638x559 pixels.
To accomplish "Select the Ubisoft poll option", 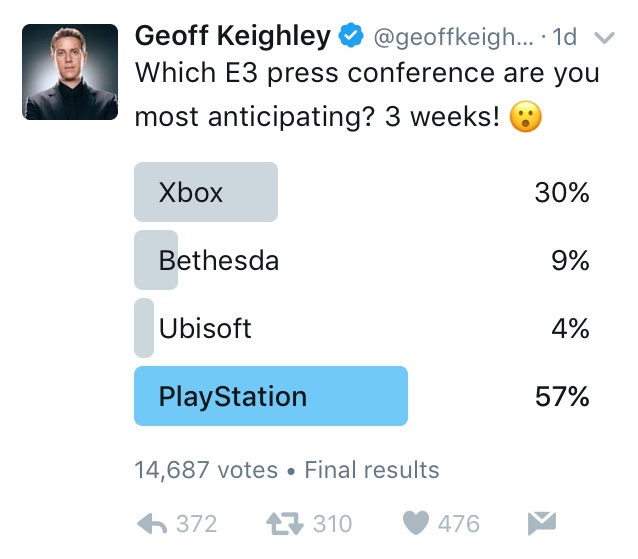I will [204, 328].
